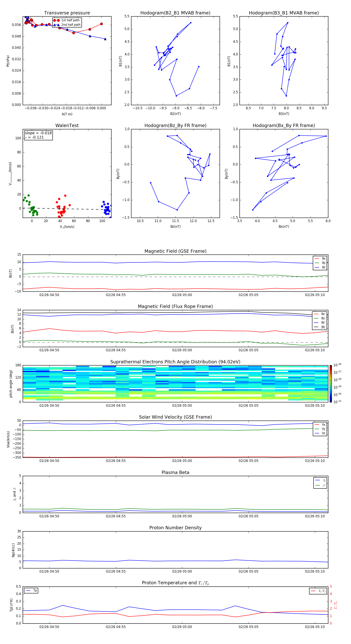The height and width of the screenshot is (644, 351).
Task: Select the By' entry in flux rope legend
Action: 320,318
